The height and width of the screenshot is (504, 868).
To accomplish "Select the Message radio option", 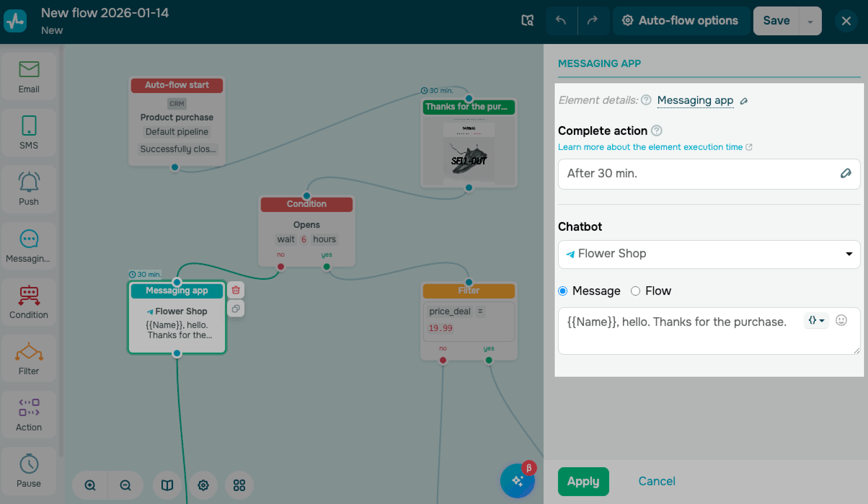I will [x=563, y=291].
